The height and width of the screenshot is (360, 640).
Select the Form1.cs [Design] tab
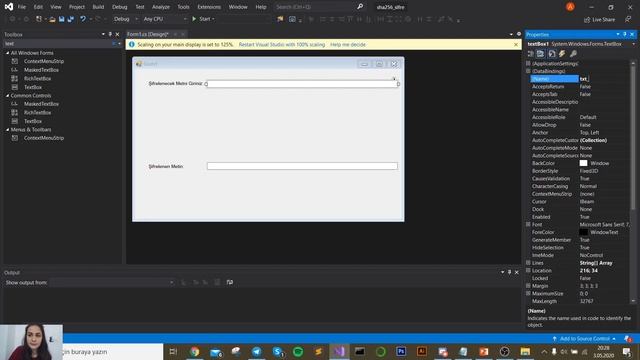tap(148, 34)
